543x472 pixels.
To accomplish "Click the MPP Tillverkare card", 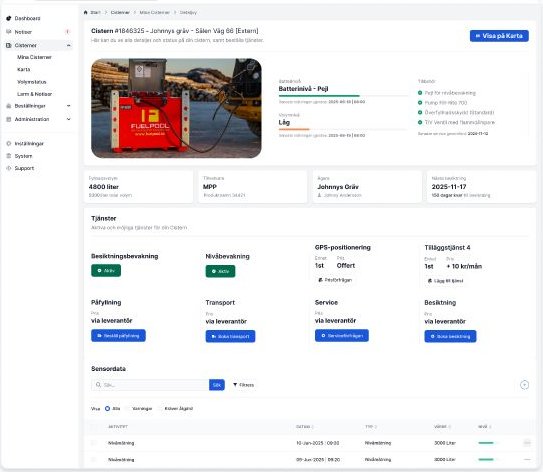I will pyautogui.click(x=253, y=187).
